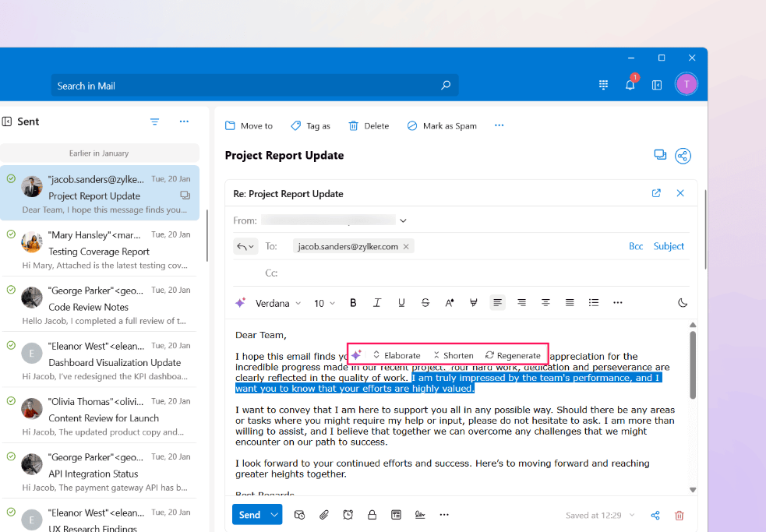Toggle strikethrough formatting

coord(425,303)
